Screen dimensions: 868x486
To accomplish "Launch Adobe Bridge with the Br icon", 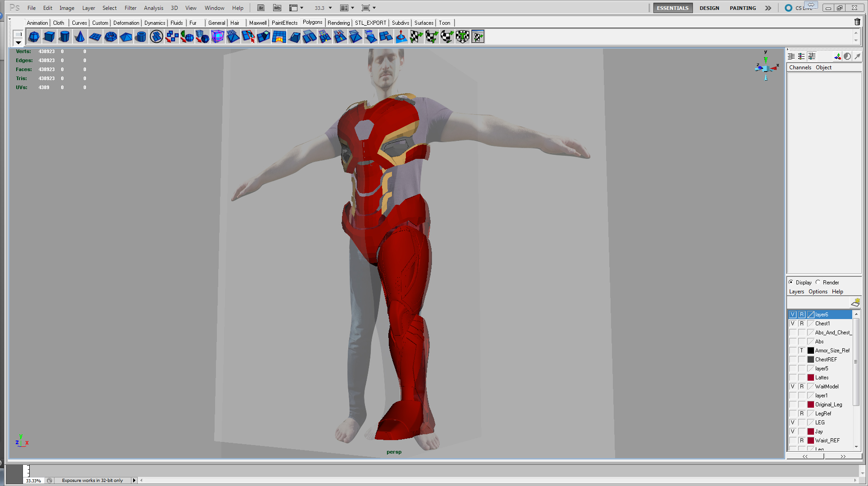I will (x=261, y=8).
